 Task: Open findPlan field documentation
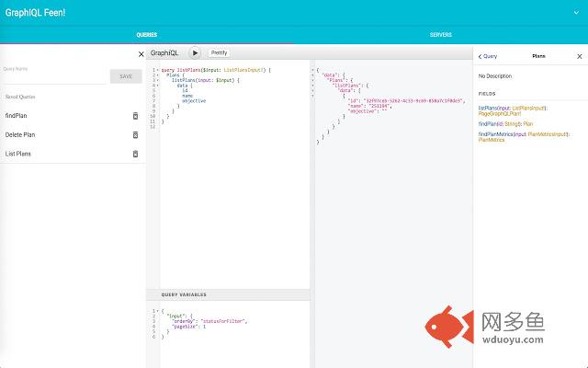[x=487, y=124]
